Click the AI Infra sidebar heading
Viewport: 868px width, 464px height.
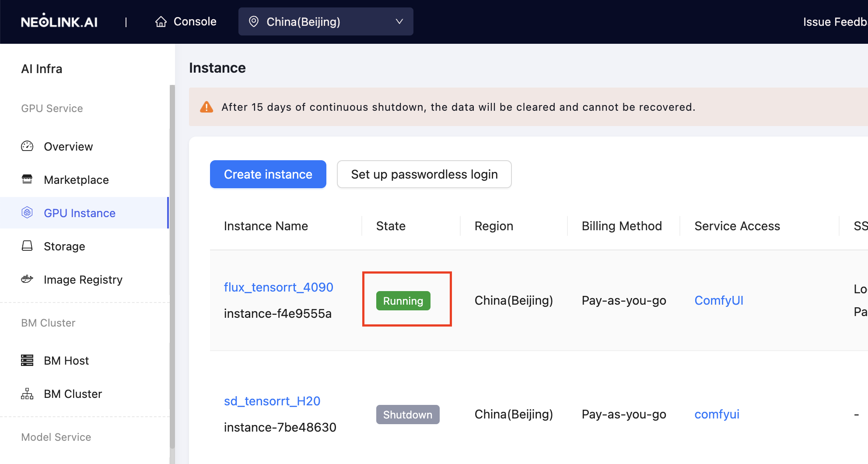coord(42,69)
